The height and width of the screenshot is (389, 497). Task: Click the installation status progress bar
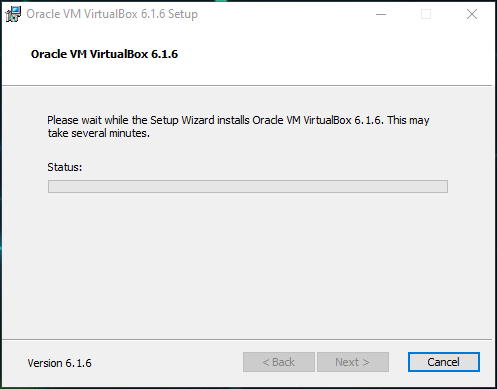pos(248,187)
